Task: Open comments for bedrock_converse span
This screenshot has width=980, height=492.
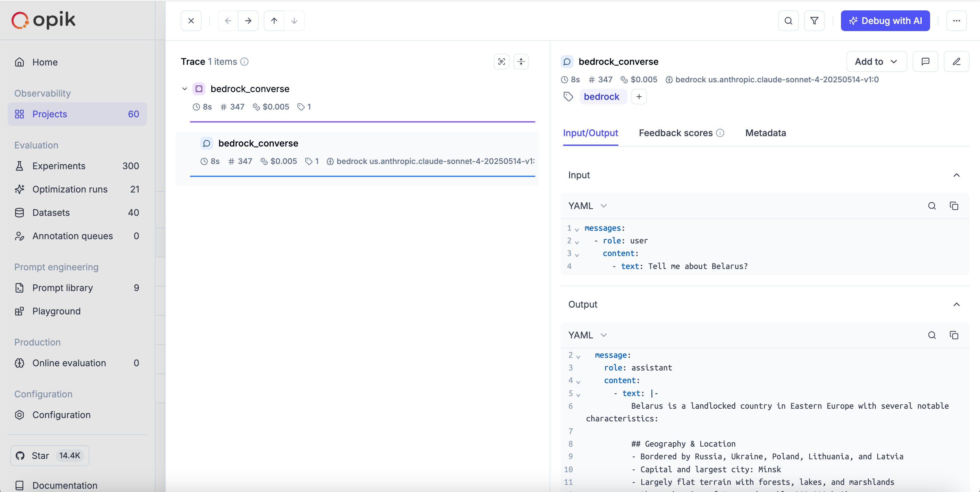Action: (925, 61)
